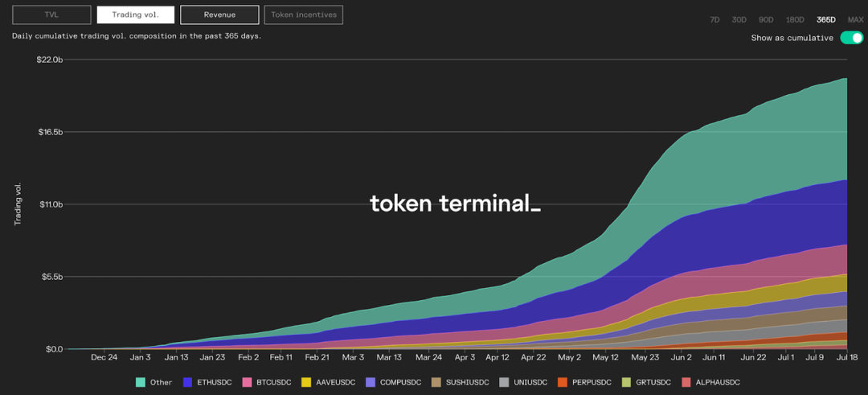
Task: Select the Trading vol. tab
Action: [x=136, y=15]
